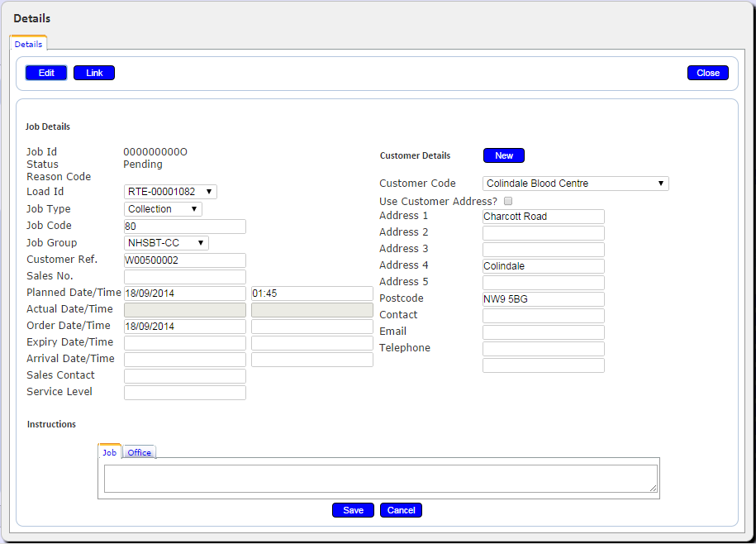Click the Link button
Screen dimensions: 756x544
(94, 73)
